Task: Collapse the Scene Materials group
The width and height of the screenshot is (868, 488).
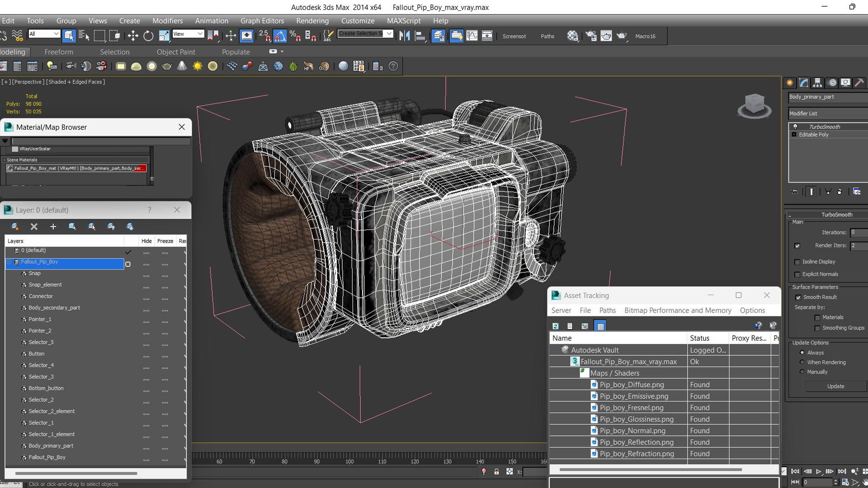Action: tap(5, 160)
